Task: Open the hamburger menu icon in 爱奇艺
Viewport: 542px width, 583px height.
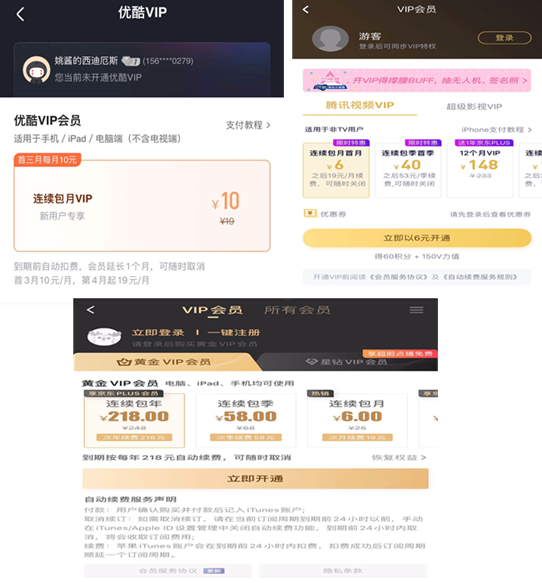Action: 416,310
